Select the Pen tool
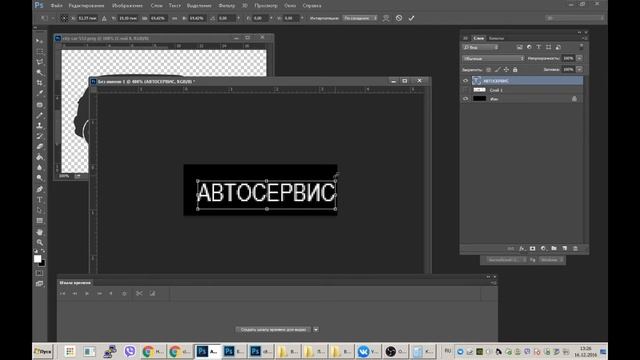The image size is (640, 360). pos(40,189)
